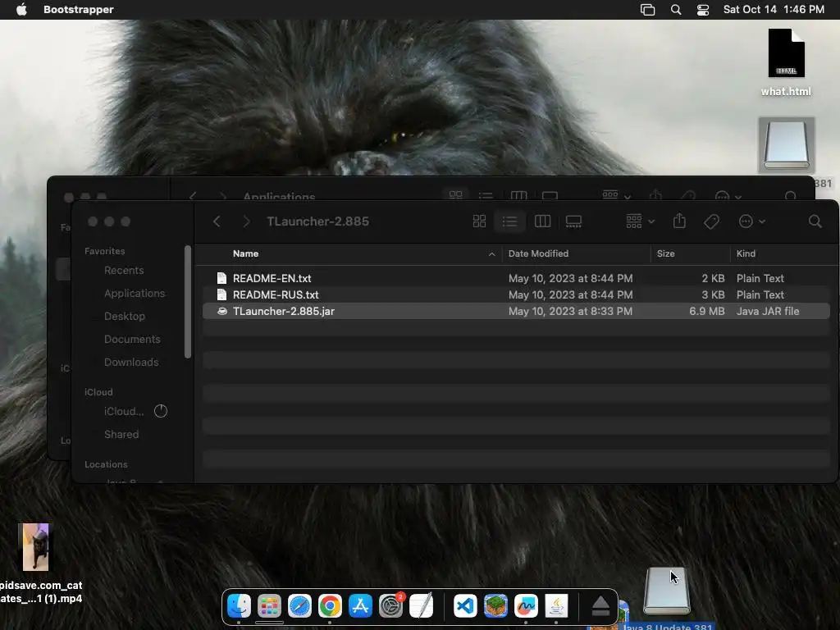
Task: Switch TLauncher window to icon view
Action: tap(479, 221)
